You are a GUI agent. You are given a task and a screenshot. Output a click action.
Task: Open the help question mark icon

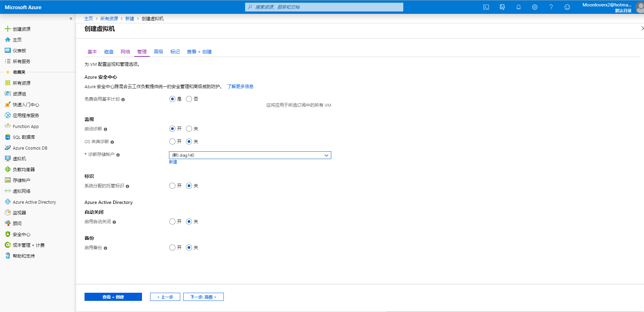click(x=551, y=7)
